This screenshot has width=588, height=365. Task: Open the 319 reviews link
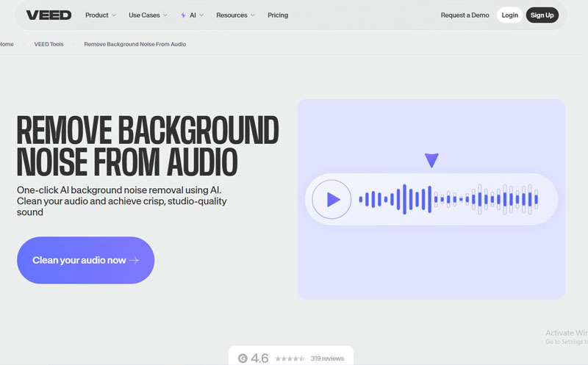point(327,358)
